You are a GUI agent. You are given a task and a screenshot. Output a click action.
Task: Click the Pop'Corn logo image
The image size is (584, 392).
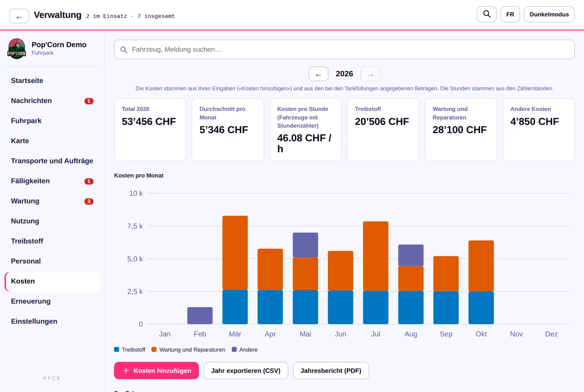pos(17,48)
